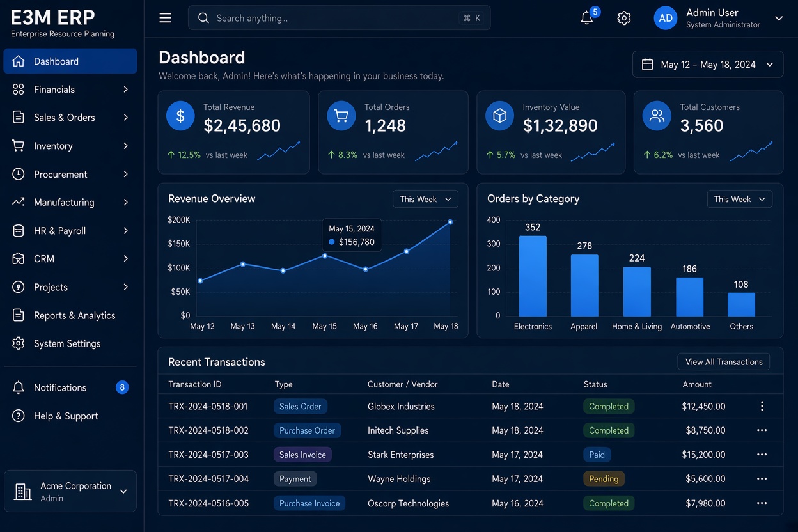
Task: Expand the Projects chevron
Action: 125,287
